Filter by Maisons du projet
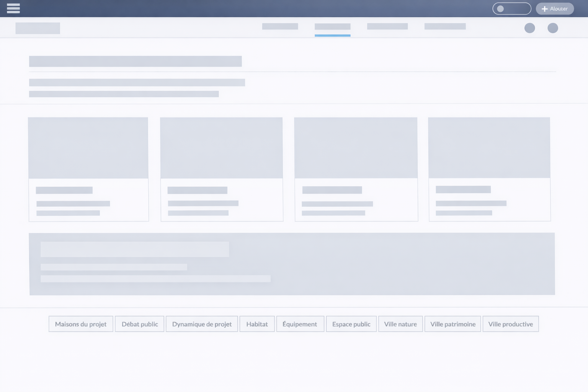The width and height of the screenshot is (588, 392). click(80, 324)
